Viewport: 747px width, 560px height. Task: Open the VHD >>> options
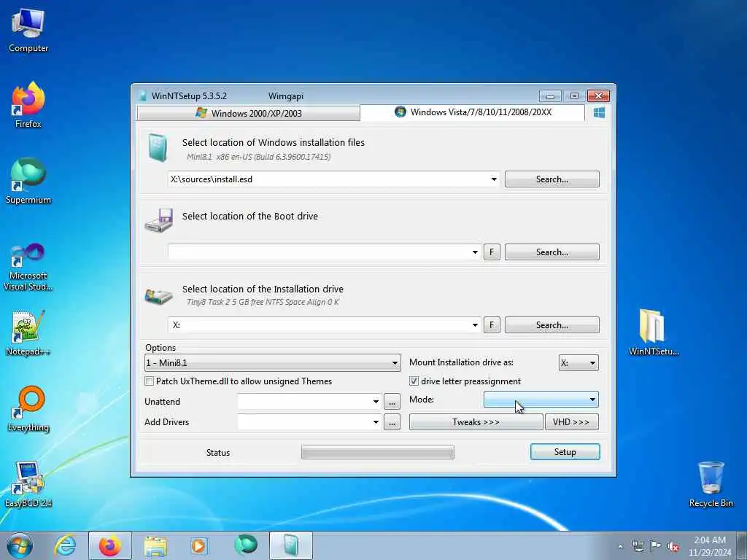[x=571, y=422]
